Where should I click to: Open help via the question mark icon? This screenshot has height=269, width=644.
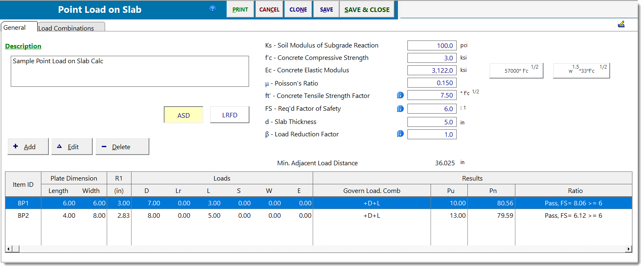click(212, 9)
